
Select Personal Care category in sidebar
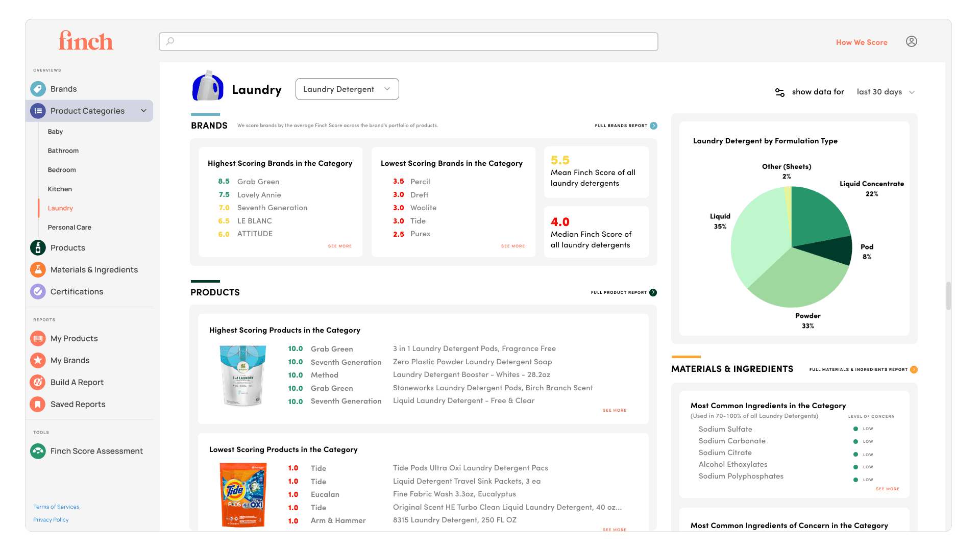pyautogui.click(x=69, y=227)
